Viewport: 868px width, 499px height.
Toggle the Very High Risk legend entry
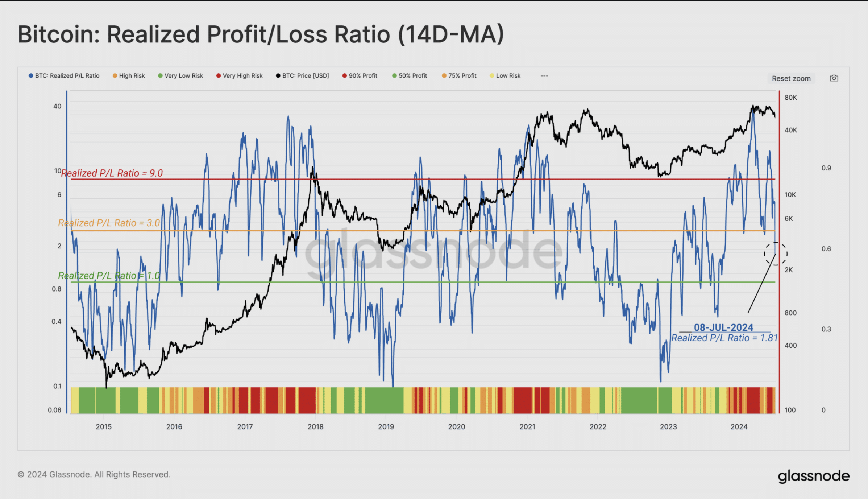(x=240, y=76)
